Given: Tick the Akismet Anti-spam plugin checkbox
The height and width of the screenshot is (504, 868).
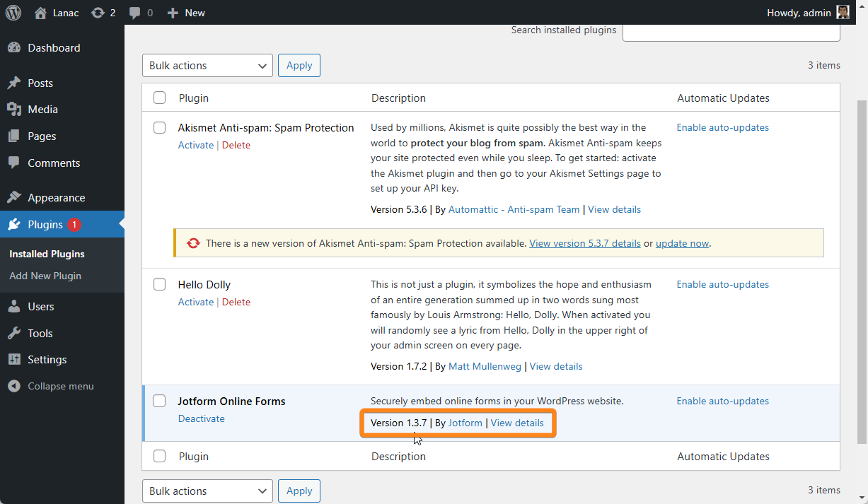Looking at the screenshot, I should pyautogui.click(x=160, y=128).
